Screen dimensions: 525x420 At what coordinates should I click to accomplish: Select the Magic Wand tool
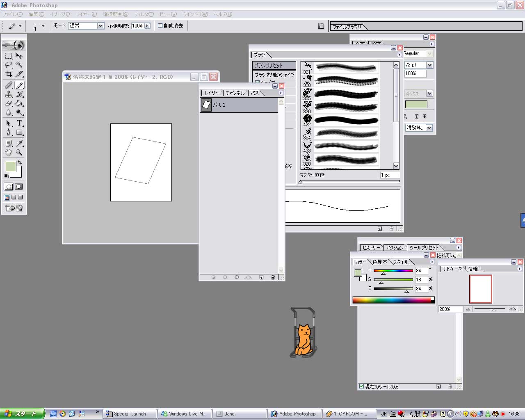19,65
